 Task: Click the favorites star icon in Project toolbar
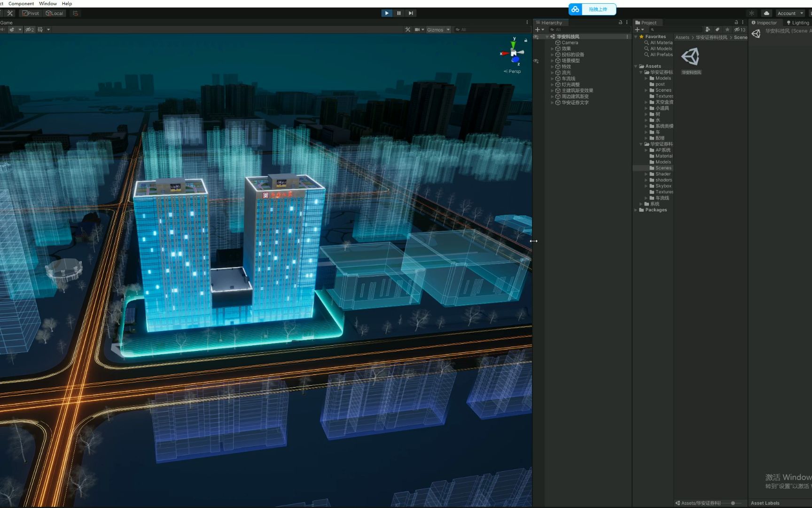[x=727, y=30]
